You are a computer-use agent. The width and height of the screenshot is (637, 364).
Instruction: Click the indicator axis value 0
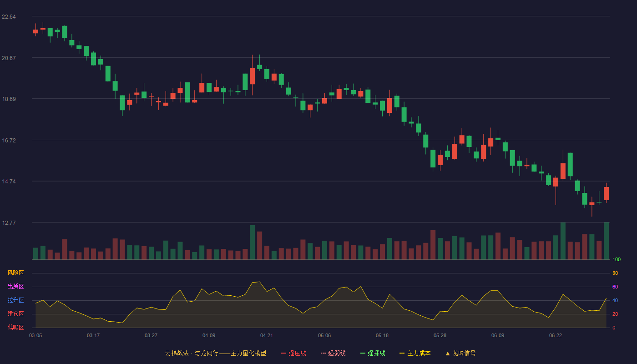[614, 328]
